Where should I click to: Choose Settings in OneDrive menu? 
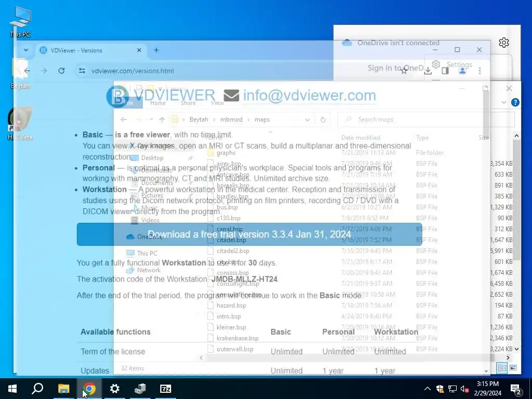tap(459, 64)
